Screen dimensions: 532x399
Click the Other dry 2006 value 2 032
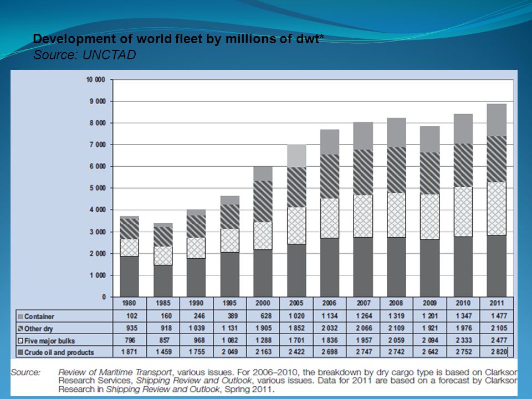(x=330, y=328)
